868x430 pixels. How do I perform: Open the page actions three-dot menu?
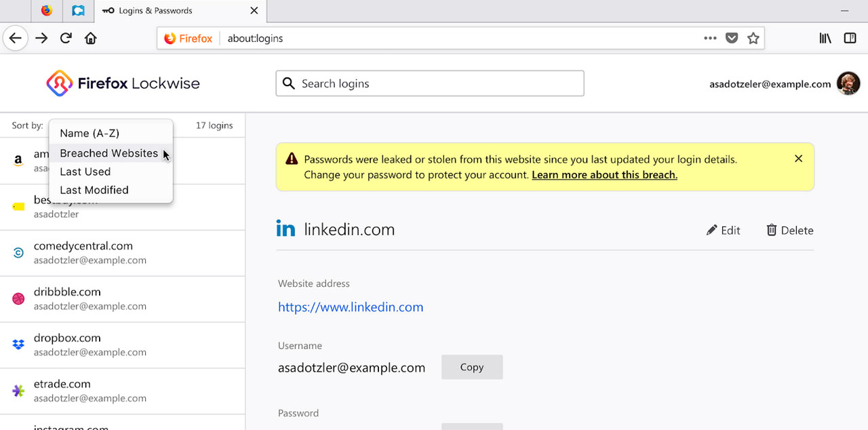click(710, 38)
